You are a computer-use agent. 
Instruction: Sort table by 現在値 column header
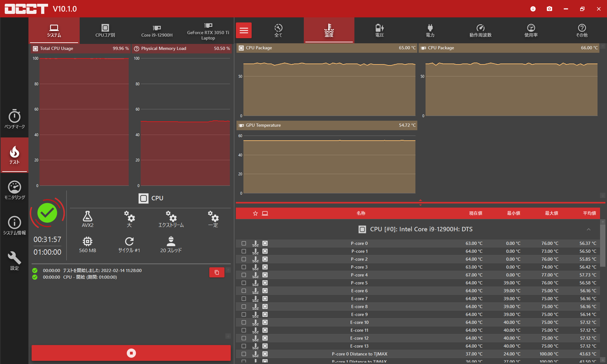476,213
